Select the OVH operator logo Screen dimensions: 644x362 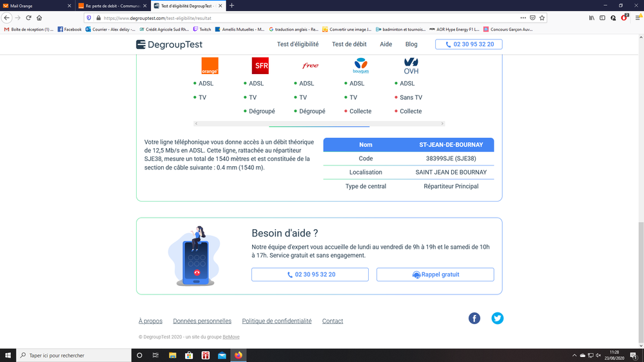click(x=411, y=66)
